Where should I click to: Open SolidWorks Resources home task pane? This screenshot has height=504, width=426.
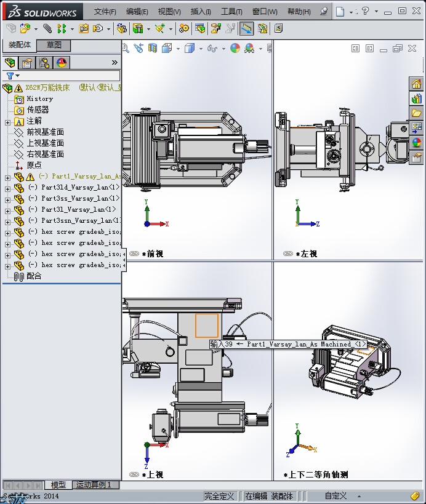[416, 84]
